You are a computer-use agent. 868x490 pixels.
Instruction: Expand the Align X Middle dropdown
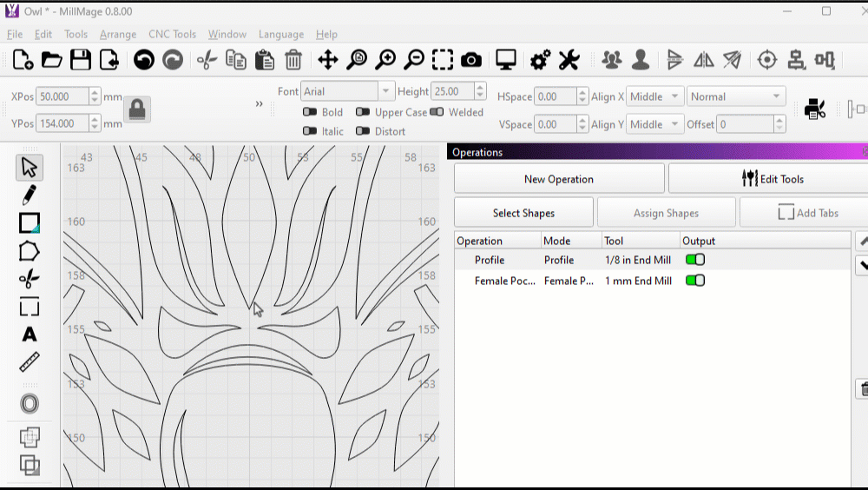(x=654, y=96)
